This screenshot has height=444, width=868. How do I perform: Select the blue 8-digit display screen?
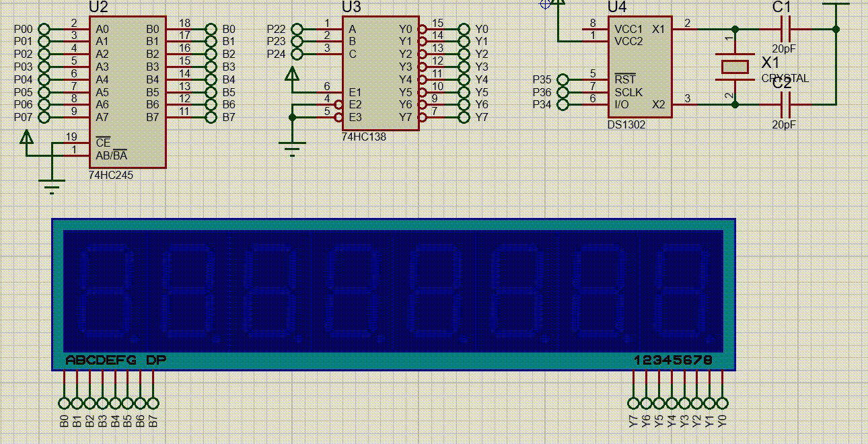pyautogui.click(x=393, y=291)
